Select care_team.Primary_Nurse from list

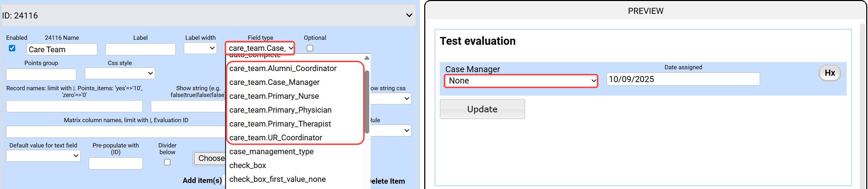[x=274, y=96]
